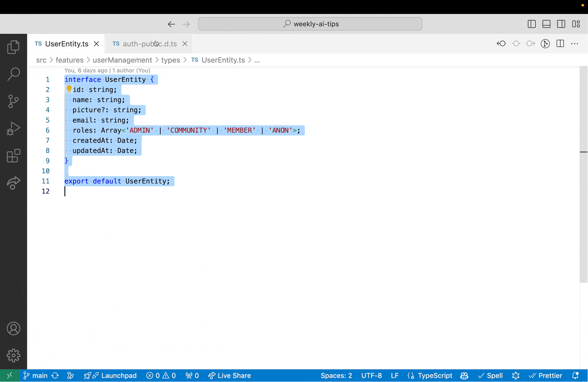Image resolution: width=588 pixels, height=382 pixels.
Task: Open the Search view icon
Action: pos(13,74)
